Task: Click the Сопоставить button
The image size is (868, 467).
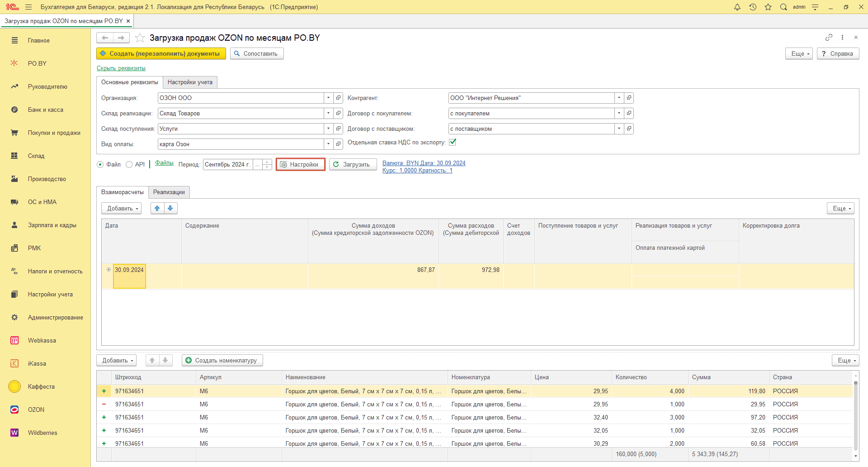Action: click(x=257, y=53)
